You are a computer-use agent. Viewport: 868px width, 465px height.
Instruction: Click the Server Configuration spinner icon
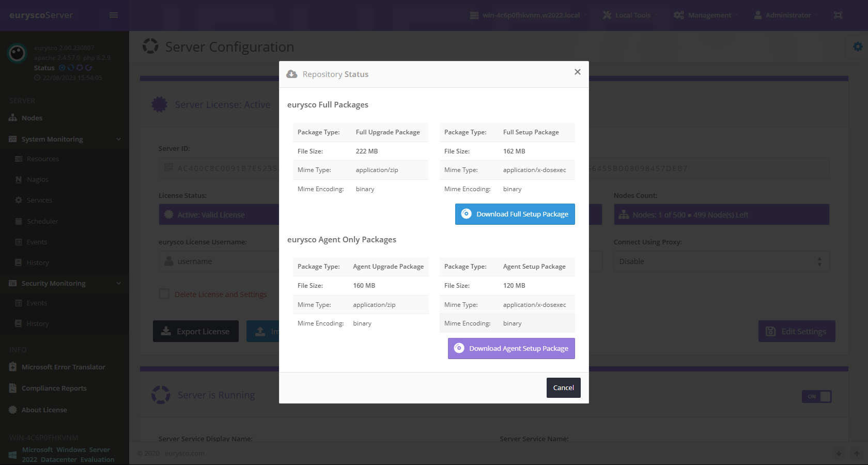click(150, 46)
